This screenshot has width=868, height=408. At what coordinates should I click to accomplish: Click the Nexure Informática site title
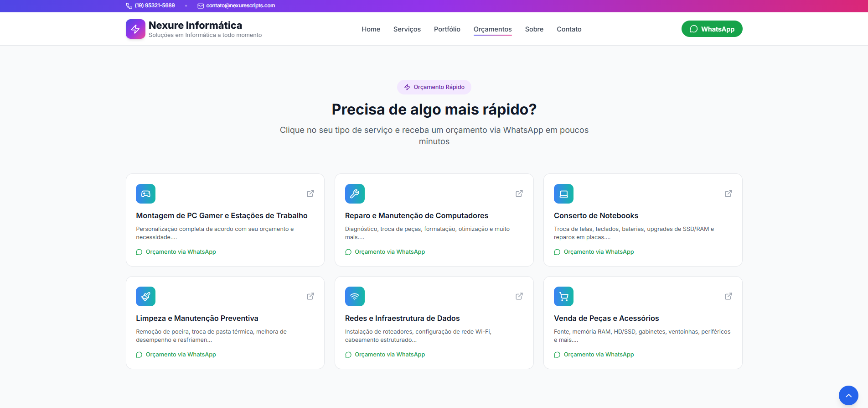click(x=195, y=25)
